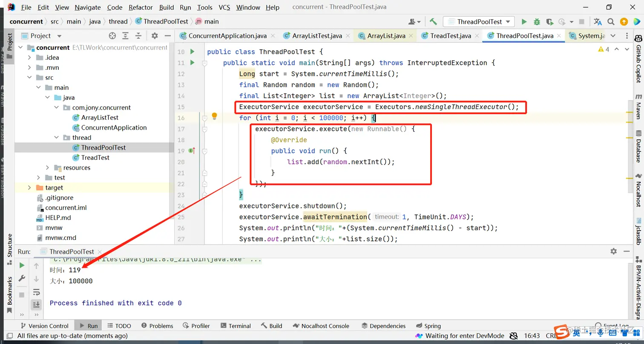
Task: Click the run gutter icon on line 10
Action: click(x=192, y=52)
